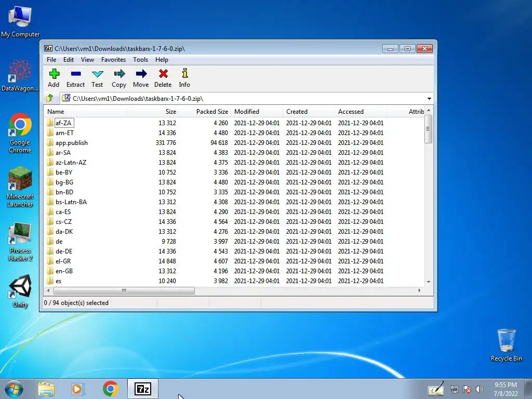Viewport: 532px width, 399px height.
Task: Sort list by Modified column
Action: click(x=257, y=112)
